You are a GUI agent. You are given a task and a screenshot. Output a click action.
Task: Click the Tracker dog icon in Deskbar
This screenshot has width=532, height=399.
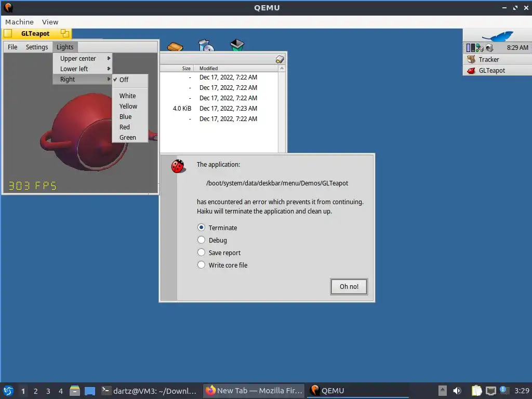471,59
